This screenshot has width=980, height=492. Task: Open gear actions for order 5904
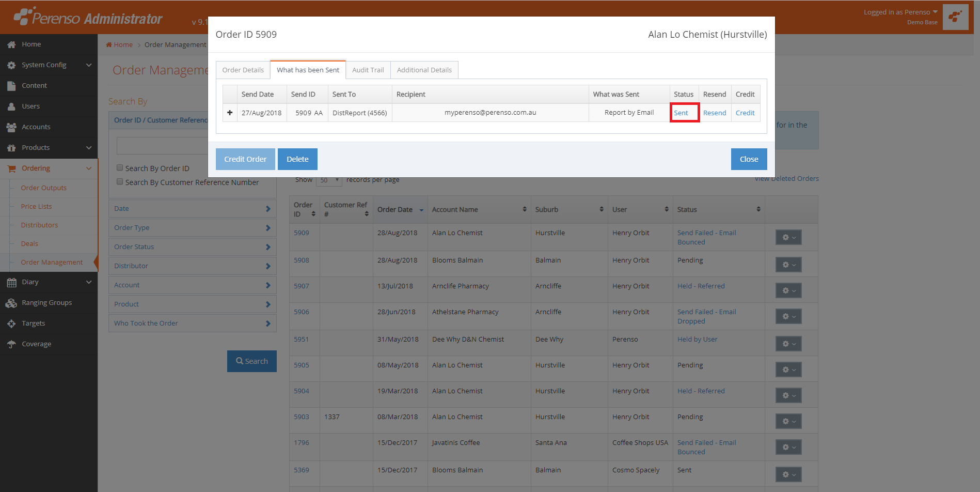788,395
